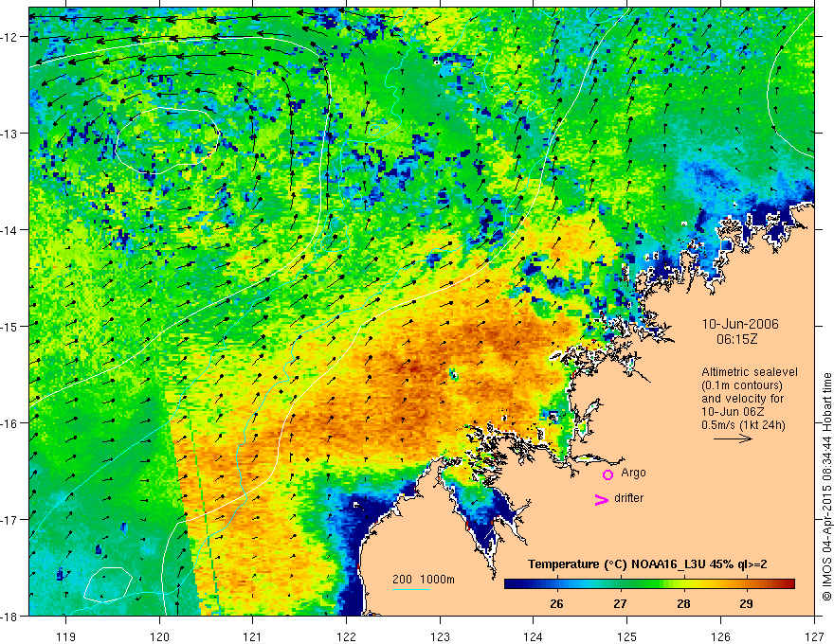Click the 0.5m/s velocity scale arrow
This screenshot has width=834, height=644.
[x=733, y=438]
